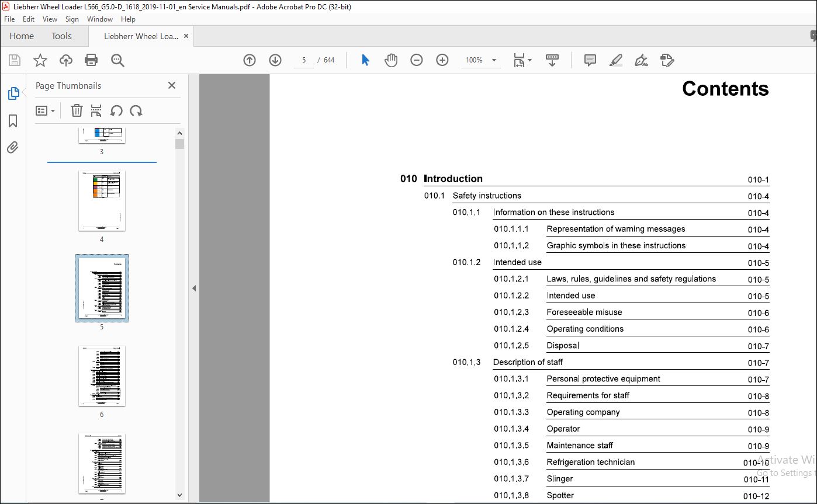The image size is (817, 504).
Task: Select the page 4 thumbnail
Action: [x=102, y=201]
